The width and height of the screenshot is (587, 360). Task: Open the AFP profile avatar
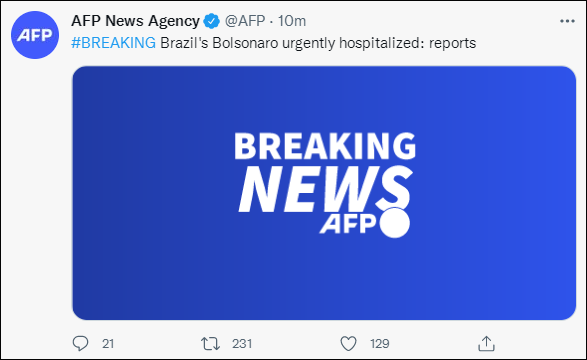(x=35, y=35)
